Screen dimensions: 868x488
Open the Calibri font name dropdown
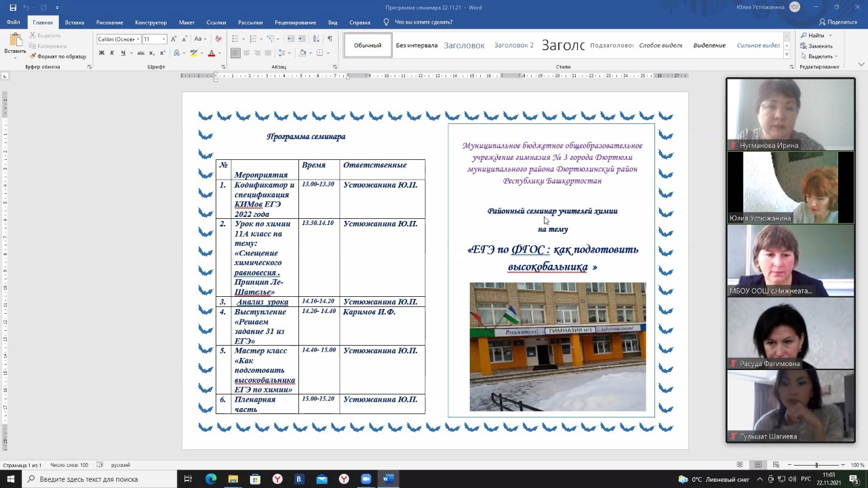119,39
